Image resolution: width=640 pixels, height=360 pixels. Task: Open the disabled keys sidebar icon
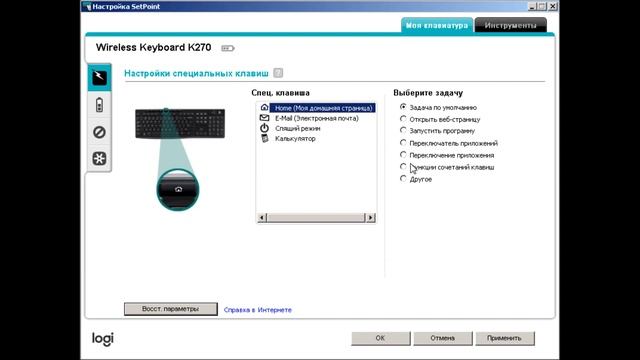click(99, 132)
